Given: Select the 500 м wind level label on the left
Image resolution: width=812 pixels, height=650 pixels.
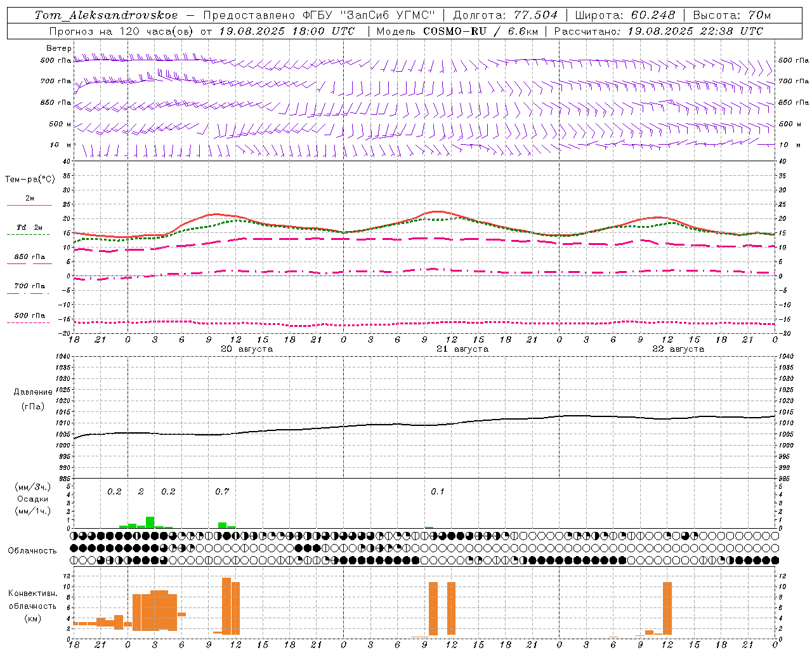Looking at the screenshot, I should (60, 124).
